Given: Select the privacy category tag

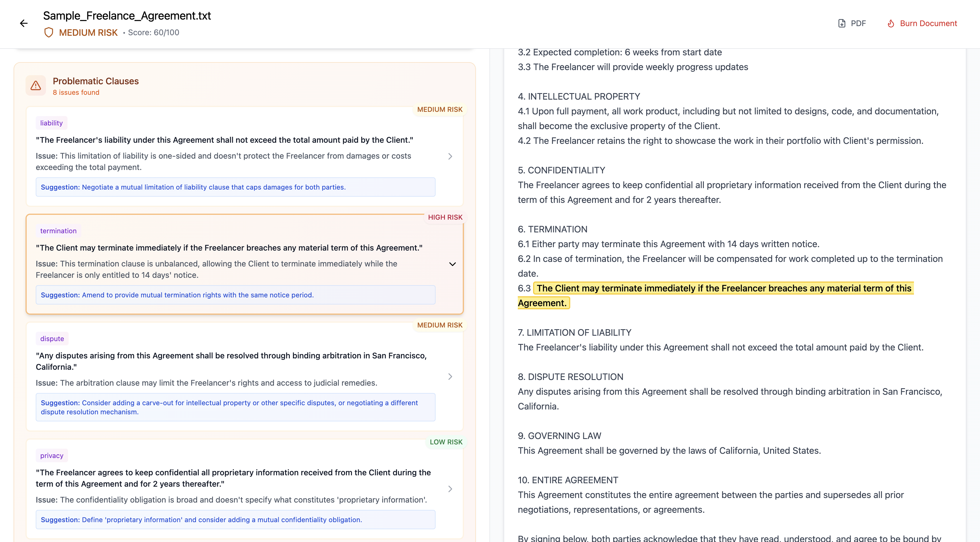Looking at the screenshot, I should pos(52,455).
